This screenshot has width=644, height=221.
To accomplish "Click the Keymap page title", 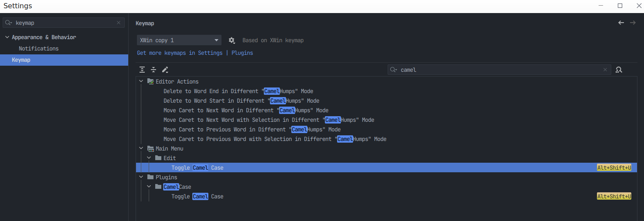I will tap(145, 23).
